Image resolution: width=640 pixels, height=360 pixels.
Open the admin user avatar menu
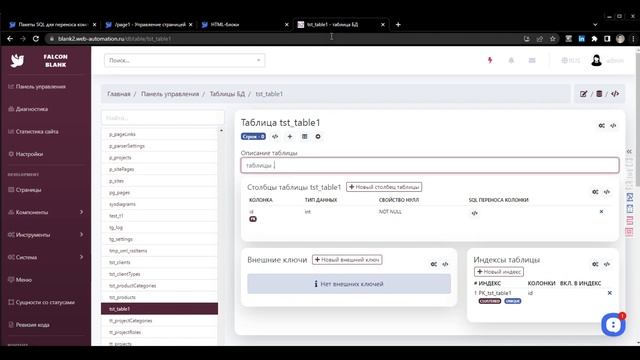coord(596,60)
